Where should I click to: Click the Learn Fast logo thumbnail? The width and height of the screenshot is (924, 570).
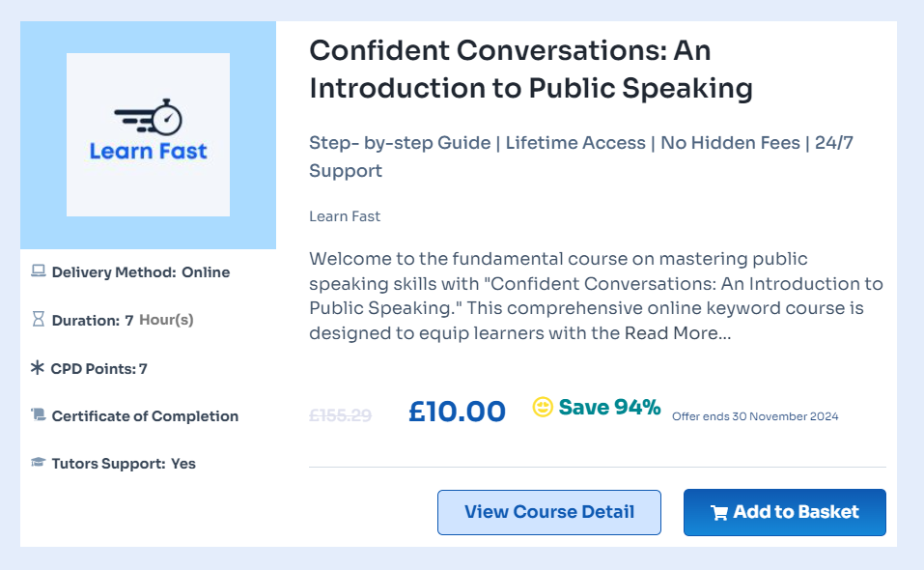148,135
